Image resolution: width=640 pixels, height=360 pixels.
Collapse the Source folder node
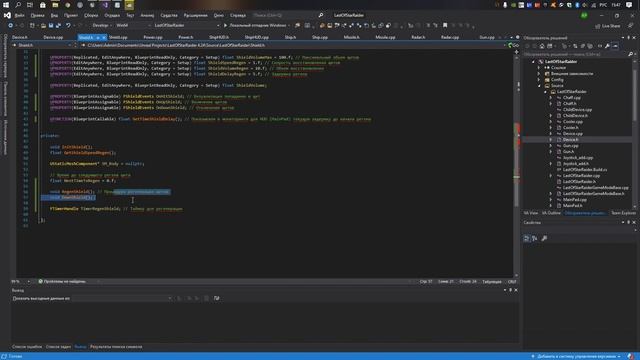click(x=539, y=86)
